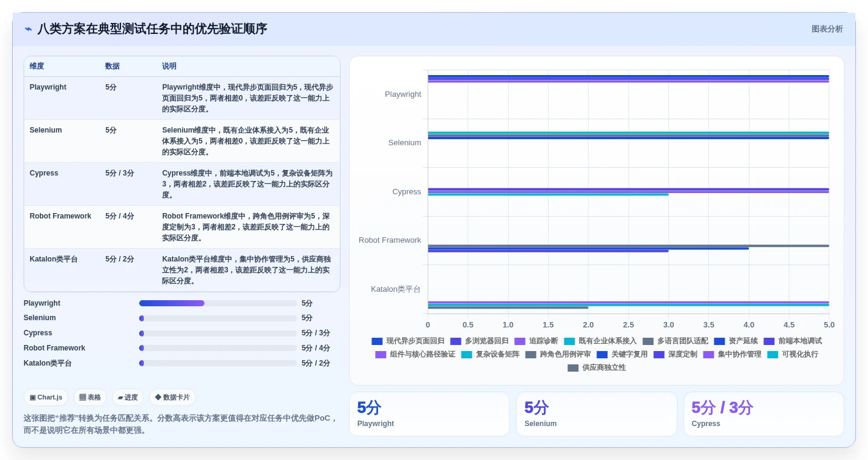Viewport: 868px width, 460px height.
Task: Click the color box of 可视化执行 legend
Action: pyautogui.click(x=772, y=355)
